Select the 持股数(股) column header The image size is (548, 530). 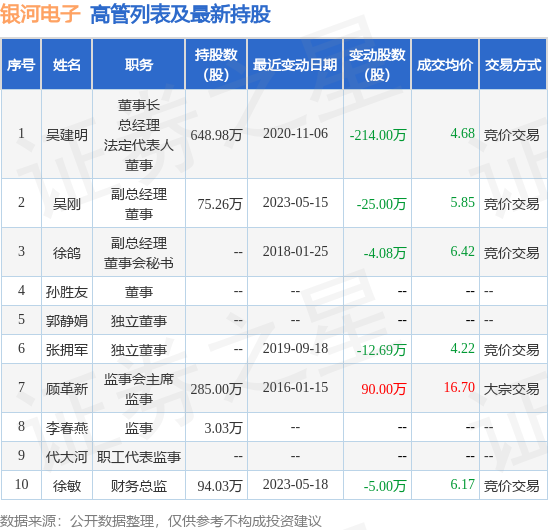216,65
